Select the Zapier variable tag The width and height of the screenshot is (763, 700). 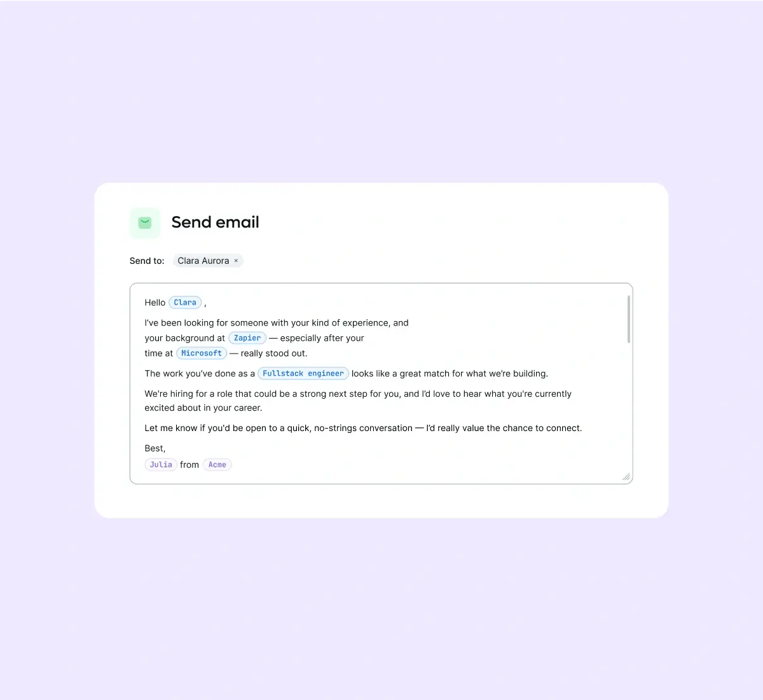click(x=247, y=338)
